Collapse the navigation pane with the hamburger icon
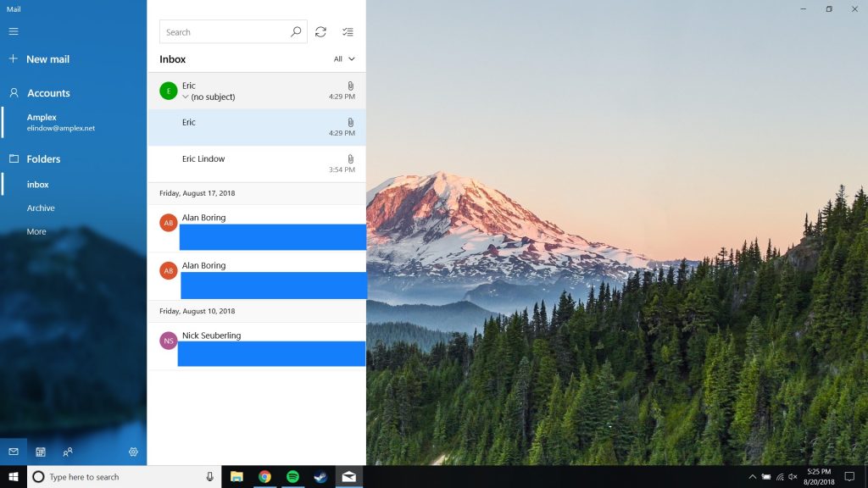Image resolution: width=868 pixels, height=488 pixels. [x=14, y=31]
